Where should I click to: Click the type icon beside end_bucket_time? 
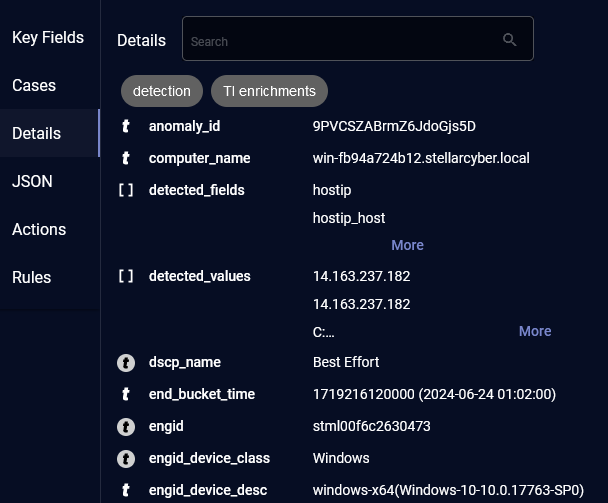[x=126, y=395]
